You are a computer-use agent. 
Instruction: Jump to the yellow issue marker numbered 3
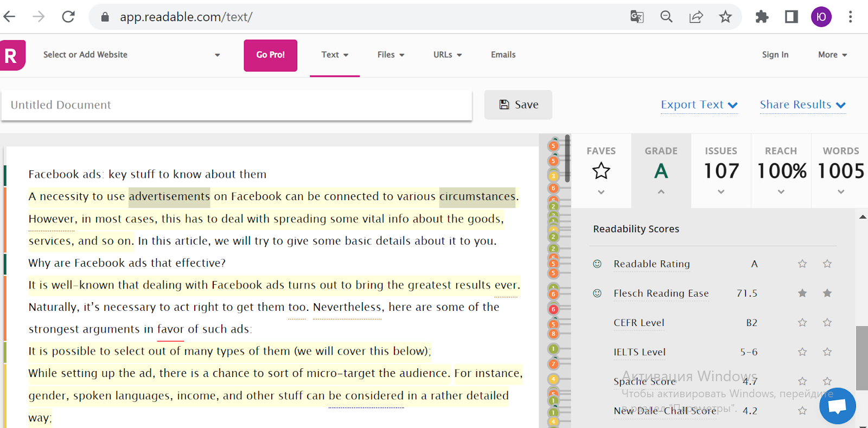point(553,176)
